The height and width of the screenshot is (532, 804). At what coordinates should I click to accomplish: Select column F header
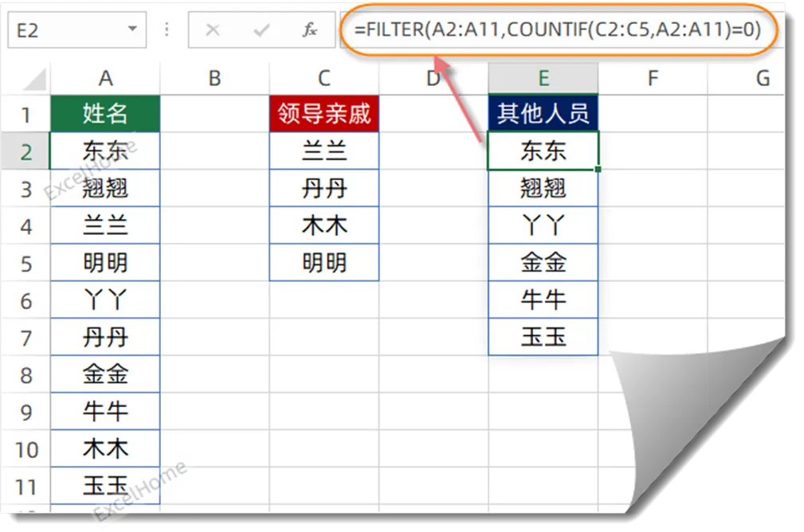point(653,78)
